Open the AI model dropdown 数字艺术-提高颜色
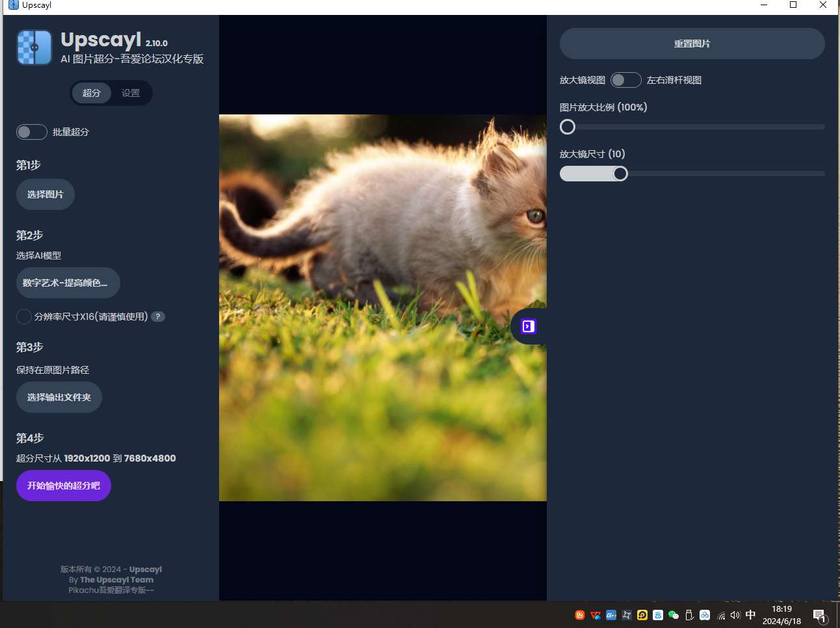This screenshot has width=840, height=628. [68, 283]
